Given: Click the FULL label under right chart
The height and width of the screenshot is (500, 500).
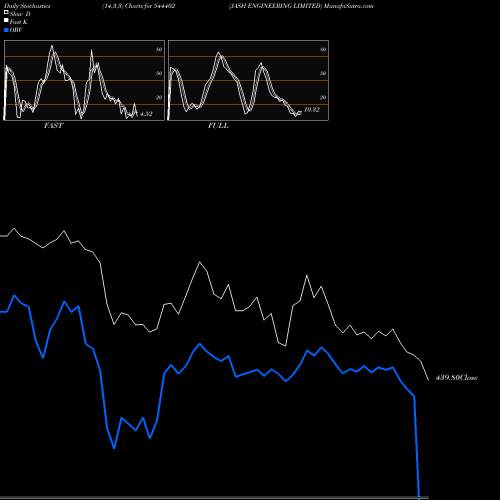Looking at the screenshot, I should click(x=218, y=126).
